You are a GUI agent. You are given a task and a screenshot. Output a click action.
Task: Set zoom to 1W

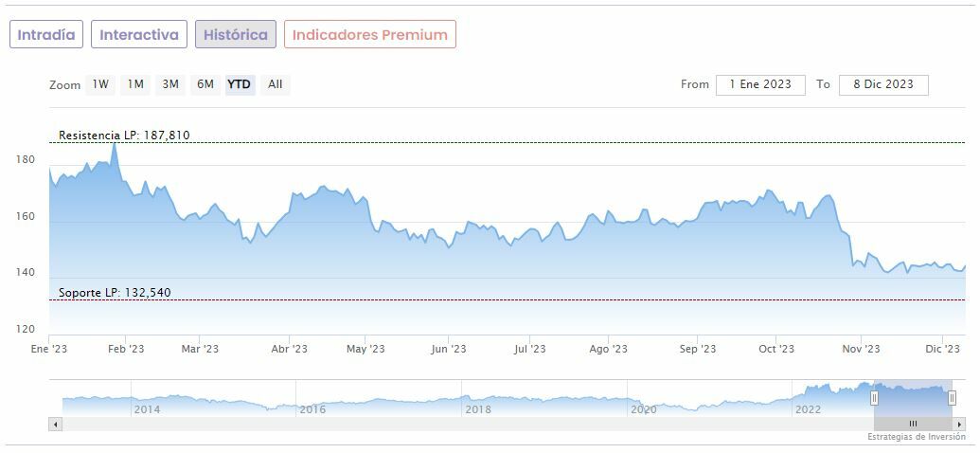(x=100, y=84)
